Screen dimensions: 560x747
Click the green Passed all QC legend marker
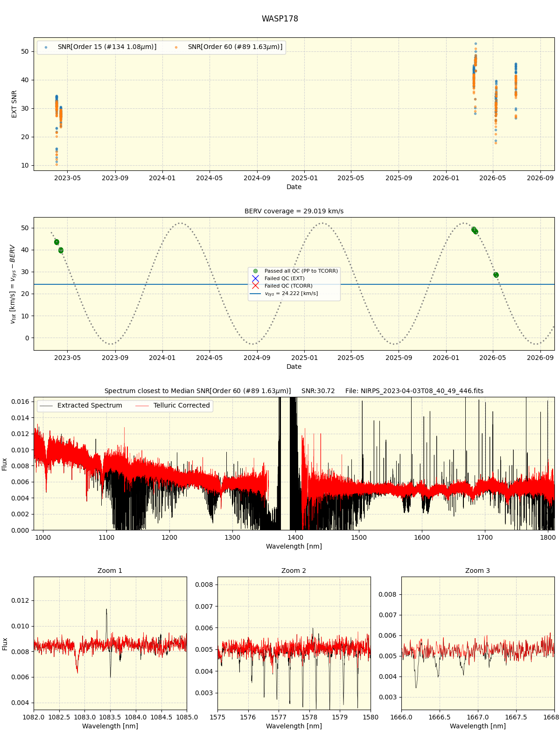point(255,271)
